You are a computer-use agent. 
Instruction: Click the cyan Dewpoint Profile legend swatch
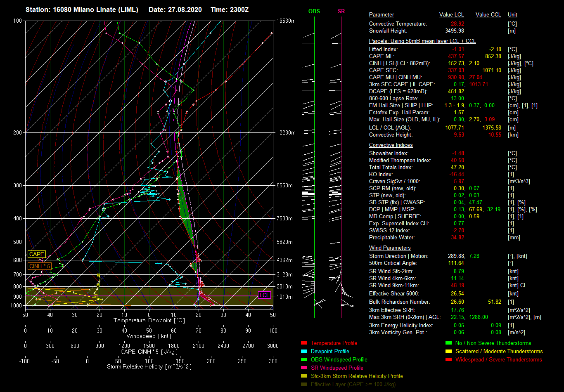tap(304, 352)
